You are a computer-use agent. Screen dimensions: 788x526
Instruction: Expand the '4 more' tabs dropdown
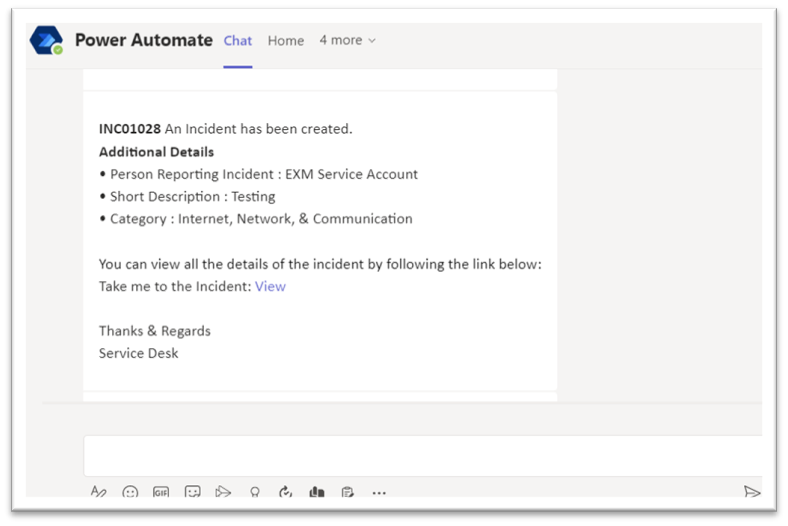click(x=348, y=40)
